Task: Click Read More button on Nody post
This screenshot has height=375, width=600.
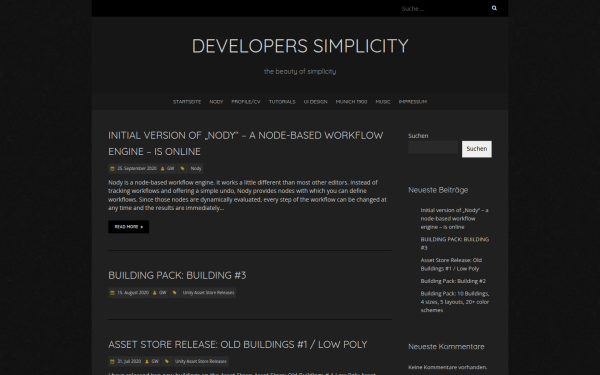Action: (x=129, y=227)
